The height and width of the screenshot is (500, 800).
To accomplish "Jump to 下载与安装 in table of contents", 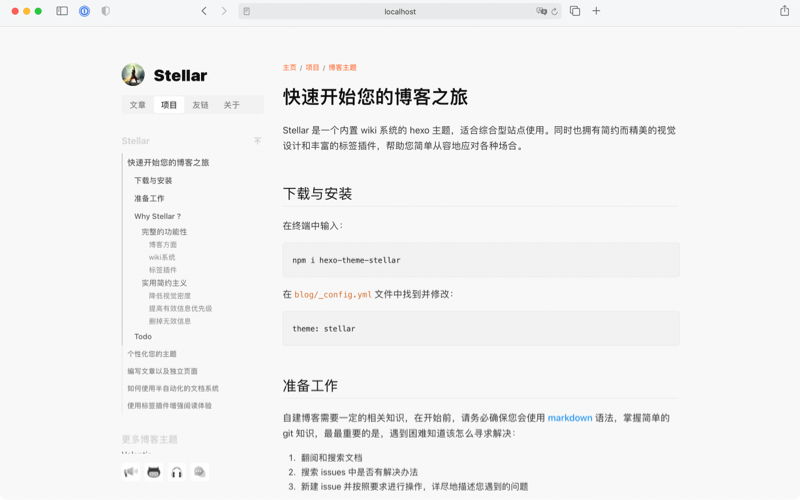I will coord(153,180).
